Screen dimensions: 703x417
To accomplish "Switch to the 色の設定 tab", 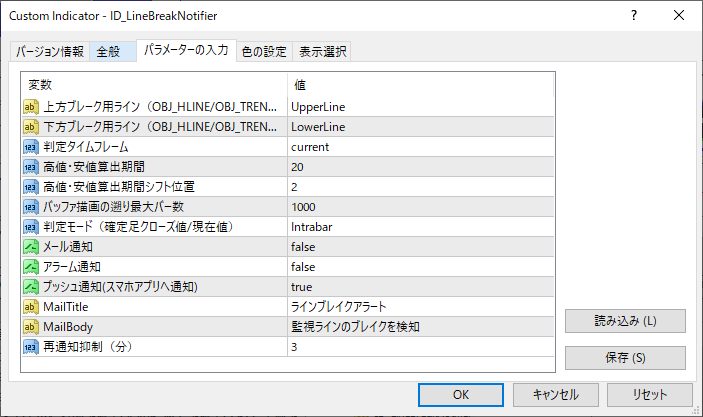I will coord(263,52).
